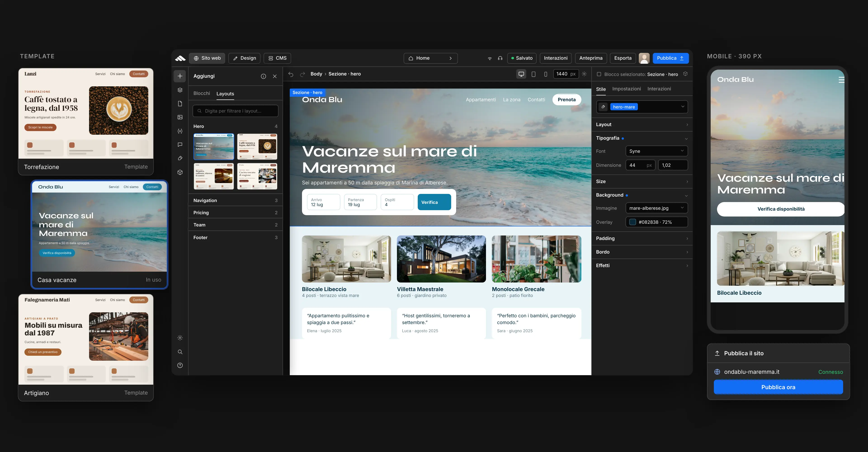Undo the last action
868x452 pixels.
(291, 74)
